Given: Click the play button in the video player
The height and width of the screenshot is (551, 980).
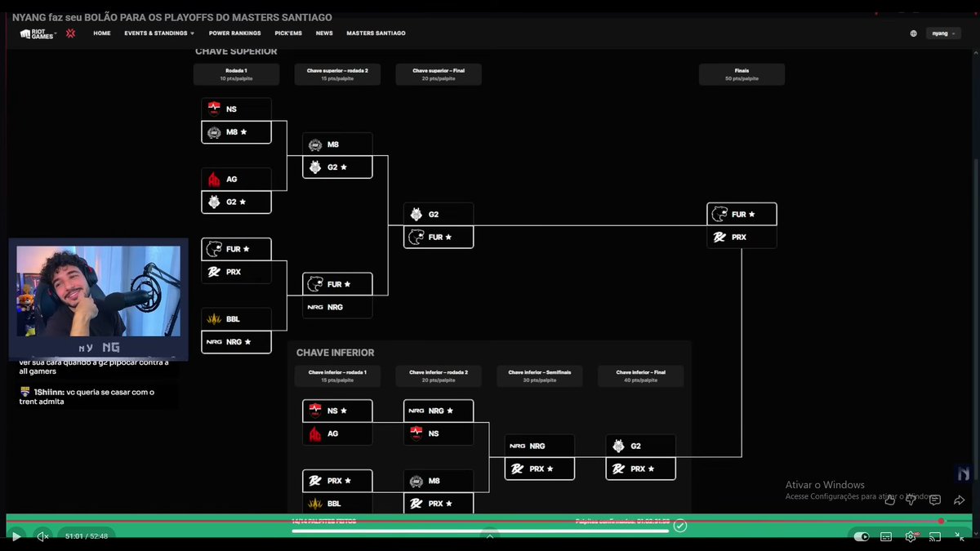Looking at the screenshot, I should click(x=16, y=536).
